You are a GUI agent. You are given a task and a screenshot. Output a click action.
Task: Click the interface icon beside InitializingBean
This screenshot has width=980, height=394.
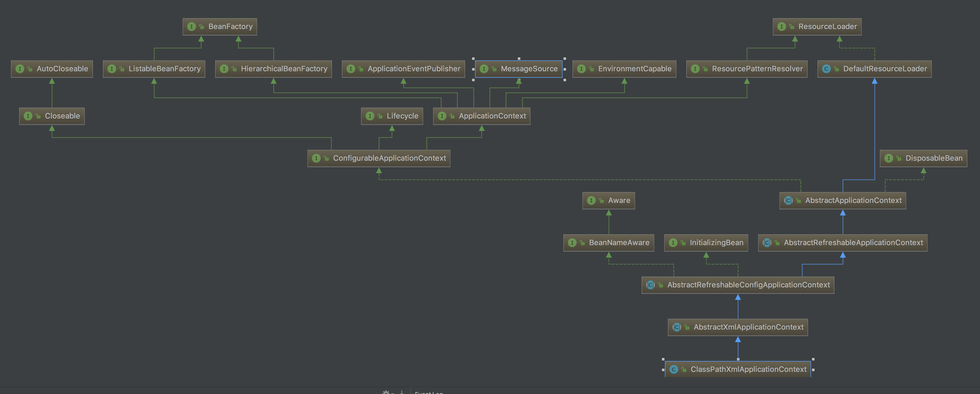[x=673, y=243]
